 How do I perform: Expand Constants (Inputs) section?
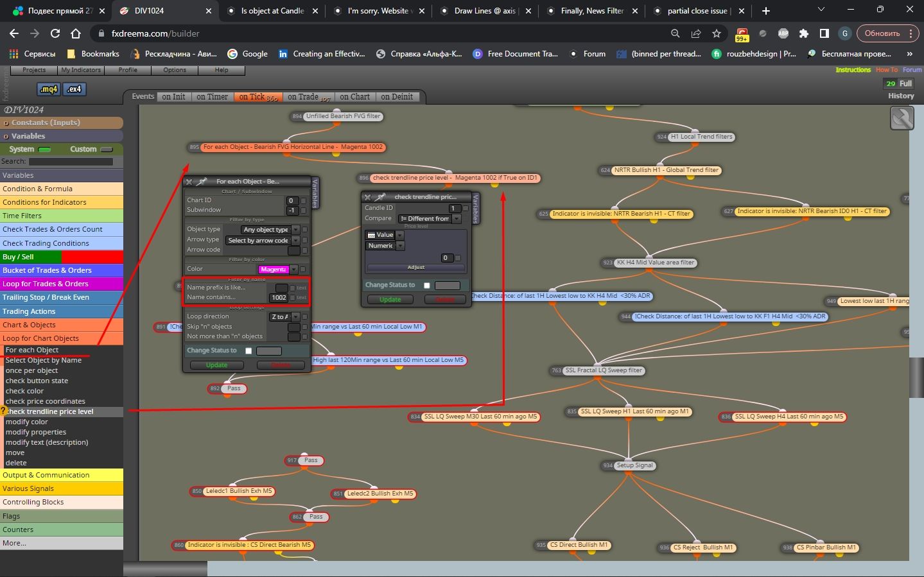point(62,123)
